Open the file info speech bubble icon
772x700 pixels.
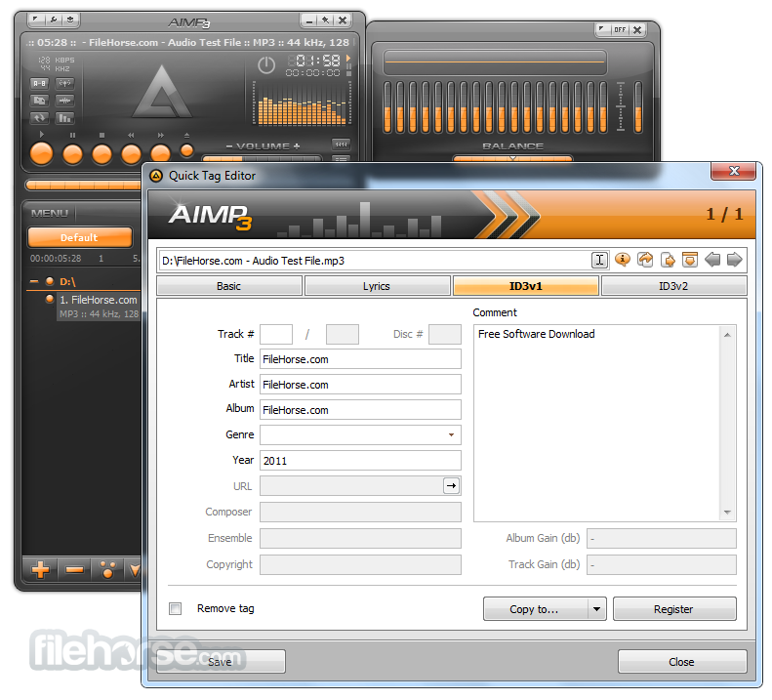click(623, 259)
